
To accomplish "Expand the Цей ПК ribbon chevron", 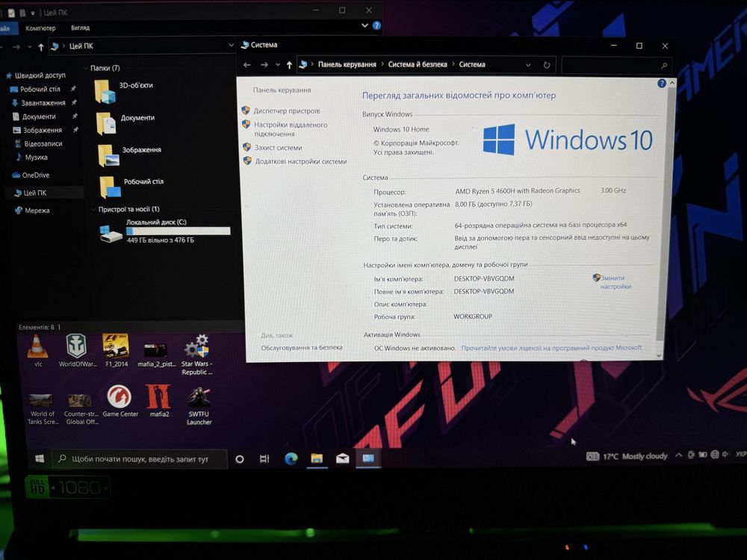I will tap(365, 25).
